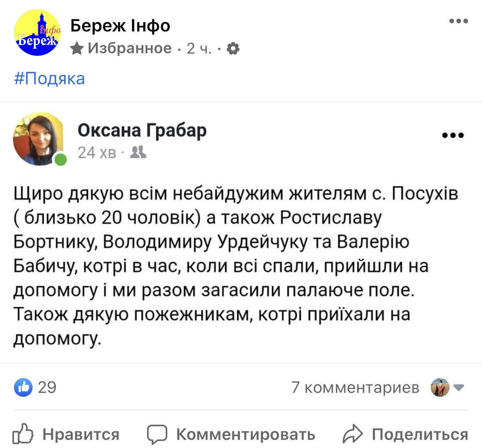
Task: Open the "7 комментариев" comments link
Action: 355,387
